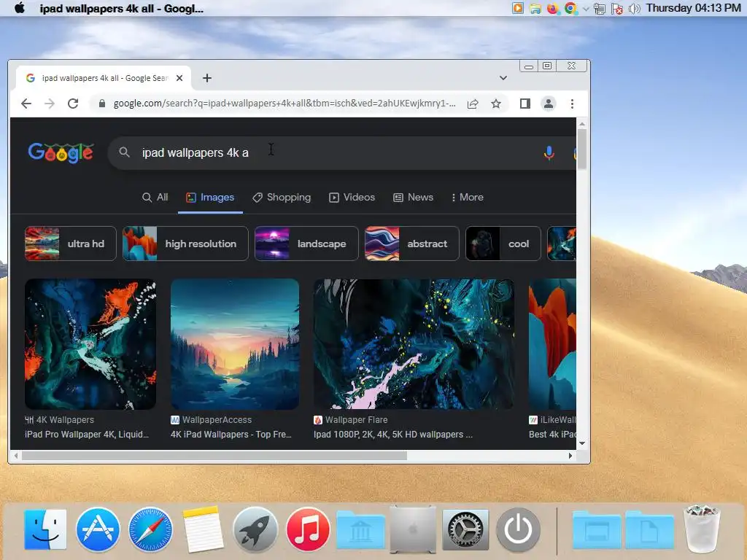Share this page via share icon

473,104
